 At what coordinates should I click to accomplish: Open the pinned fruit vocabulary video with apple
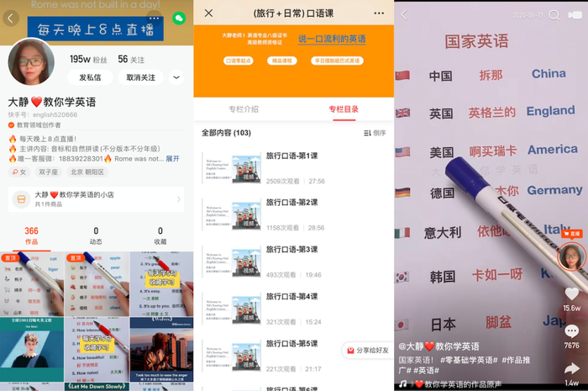97,284
